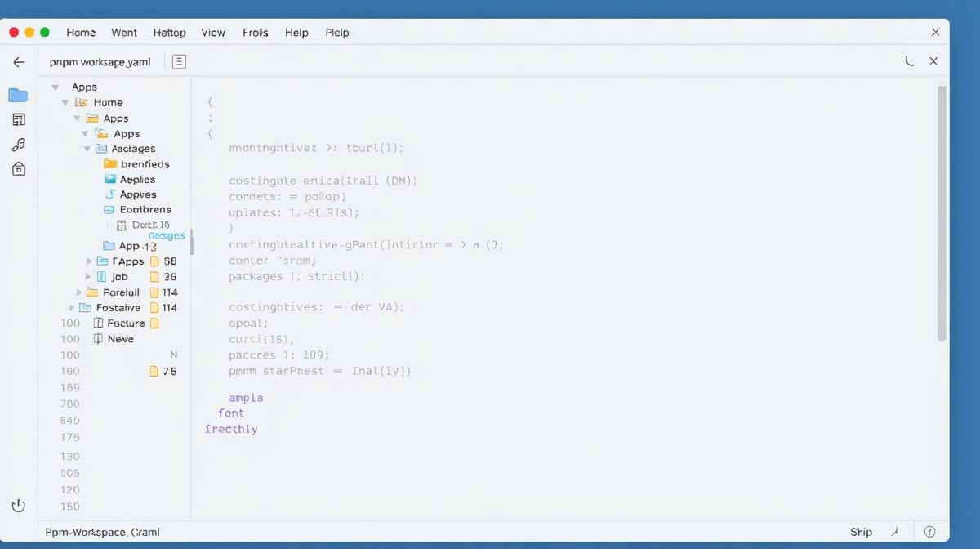Open the table-list panel icon in sidebar
This screenshot has height=549, width=980.
click(19, 119)
